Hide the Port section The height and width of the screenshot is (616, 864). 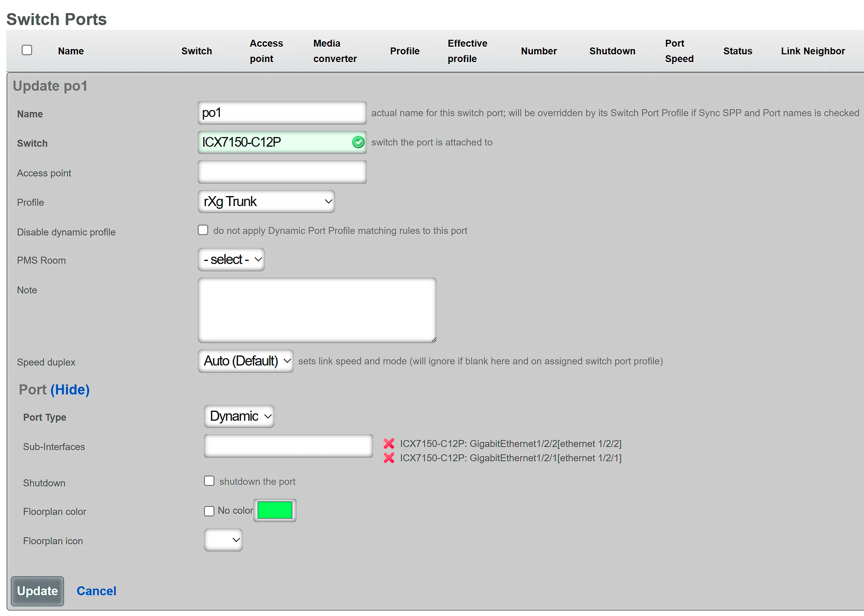[x=70, y=389]
